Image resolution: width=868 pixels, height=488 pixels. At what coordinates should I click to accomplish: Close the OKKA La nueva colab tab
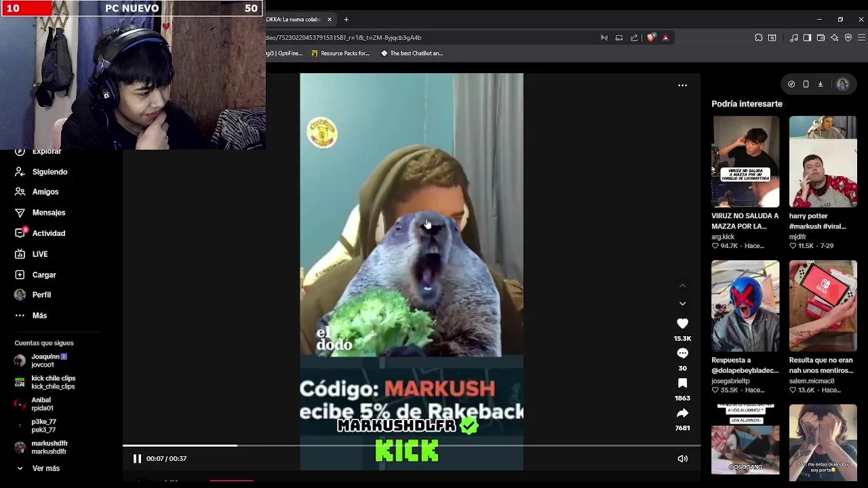coord(330,19)
